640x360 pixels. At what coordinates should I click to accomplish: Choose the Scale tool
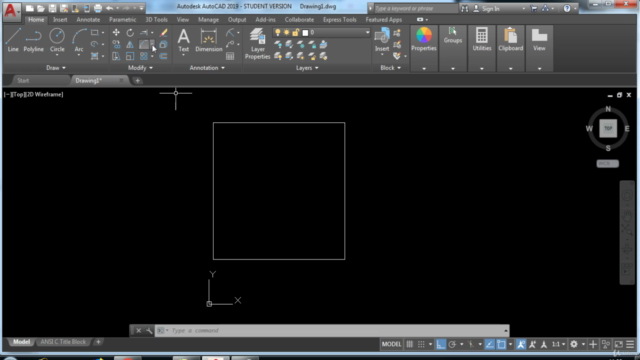click(130, 56)
